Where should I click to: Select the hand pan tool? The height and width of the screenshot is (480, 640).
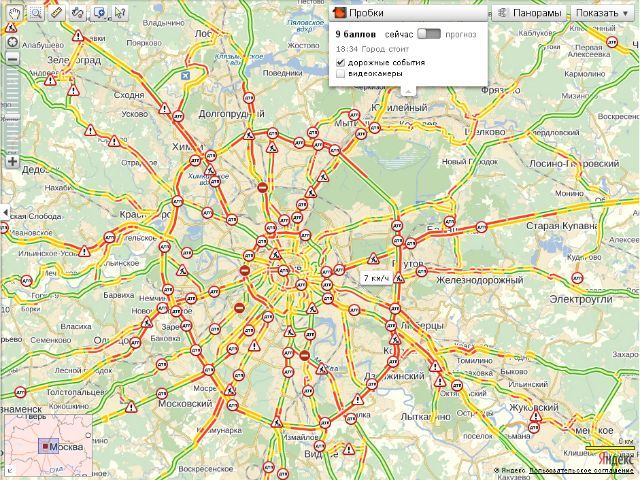[15, 13]
